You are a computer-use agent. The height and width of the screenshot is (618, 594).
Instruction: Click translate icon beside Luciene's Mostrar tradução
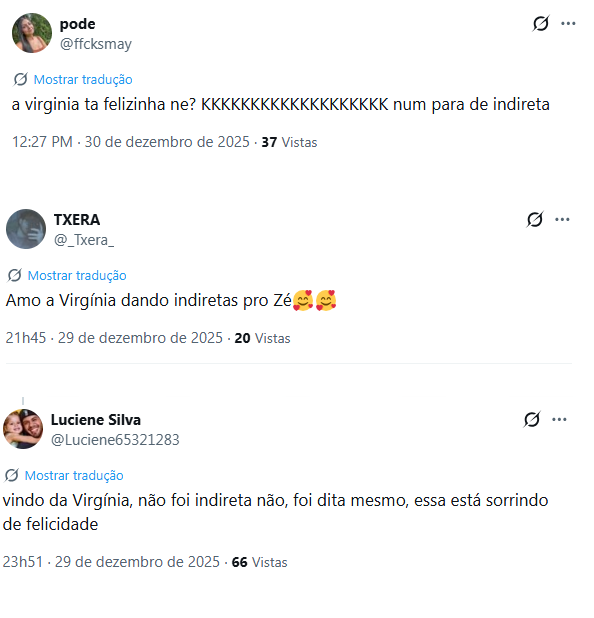pyautogui.click(x=11, y=475)
